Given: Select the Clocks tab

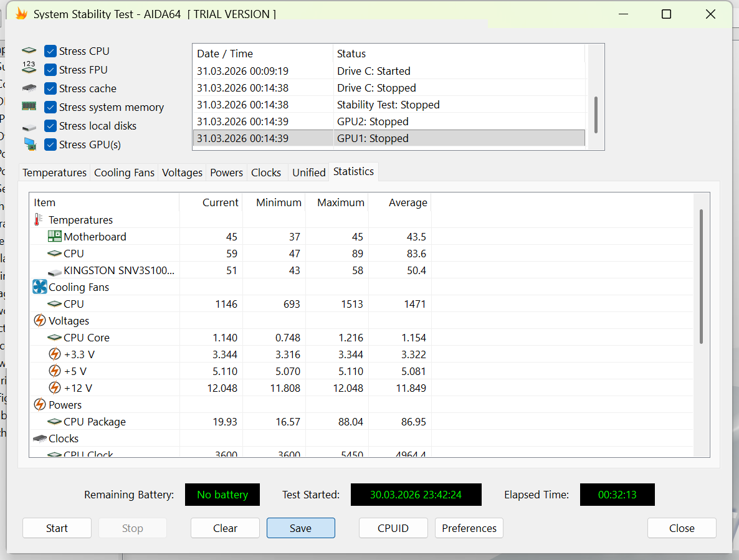Looking at the screenshot, I should pos(266,173).
